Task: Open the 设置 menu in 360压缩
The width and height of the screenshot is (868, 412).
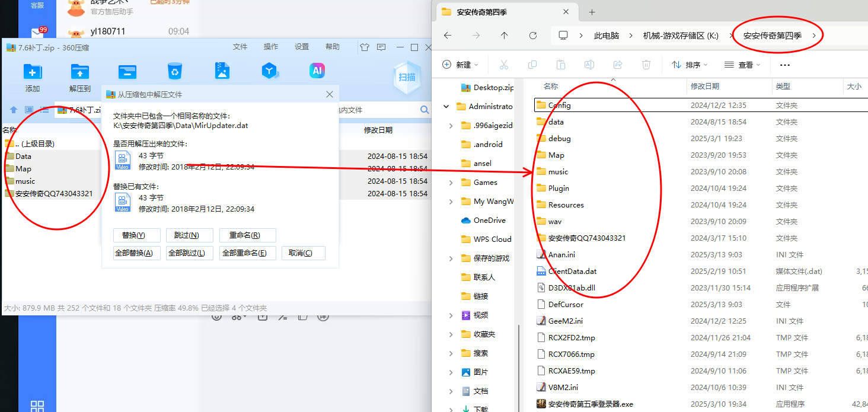Action: point(302,47)
